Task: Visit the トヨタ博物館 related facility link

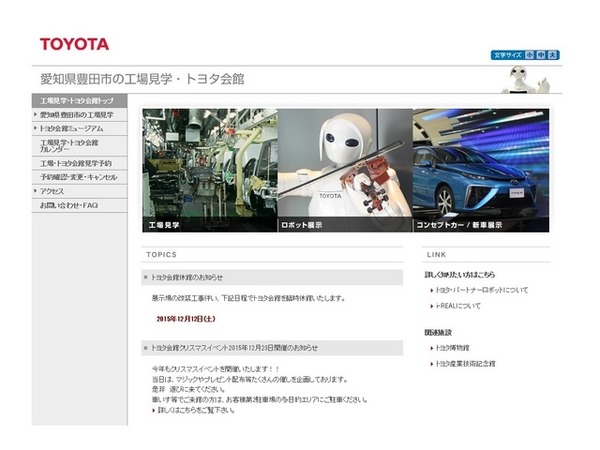Action: (x=452, y=348)
